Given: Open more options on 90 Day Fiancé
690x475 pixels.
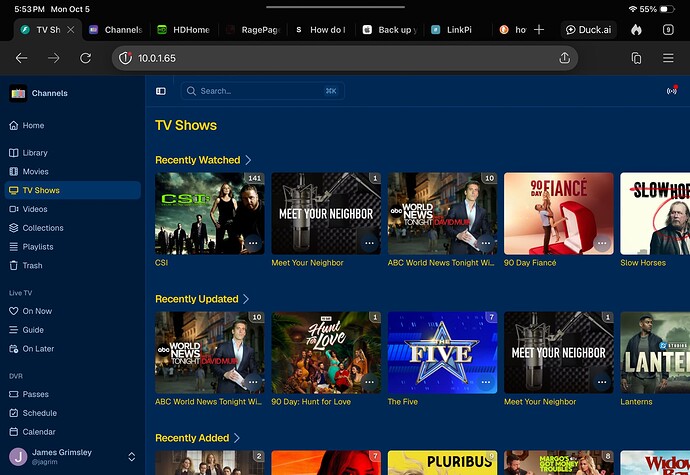Looking at the screenshot, I should pyautogui.click(x=602, y=243).
